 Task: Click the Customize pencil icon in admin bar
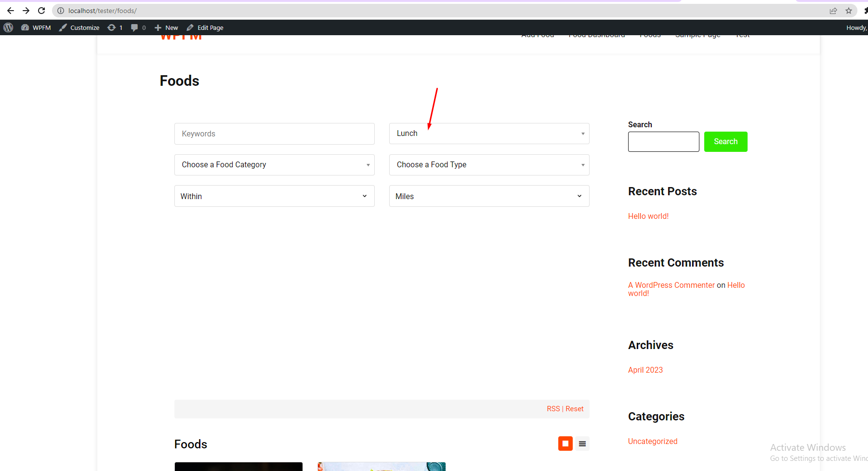[x=63, y=27]
